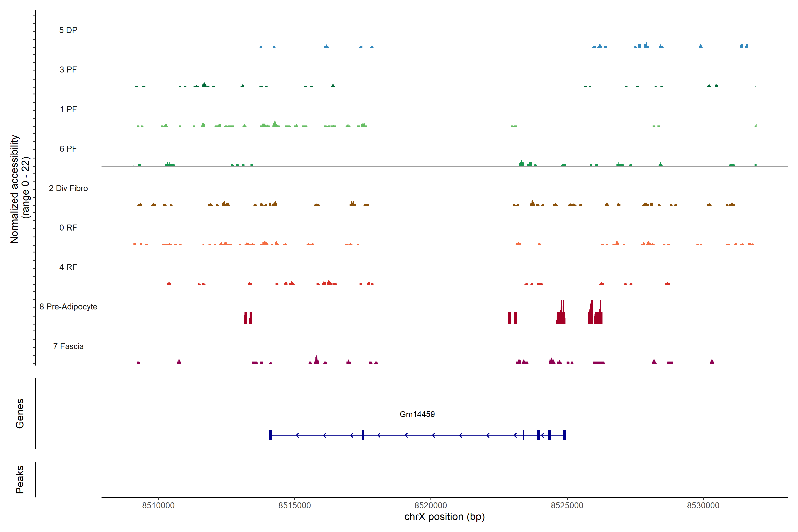This screenshot has width=798, height=532.
Task: Click the 8 Pre-Adipocyte track label
Action: coord(68,307)
